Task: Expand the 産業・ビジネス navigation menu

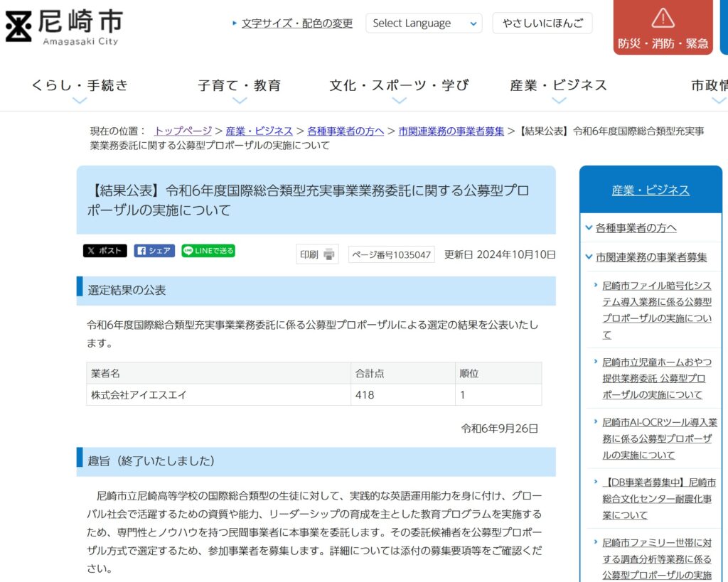Action: [x=558, y=87]
